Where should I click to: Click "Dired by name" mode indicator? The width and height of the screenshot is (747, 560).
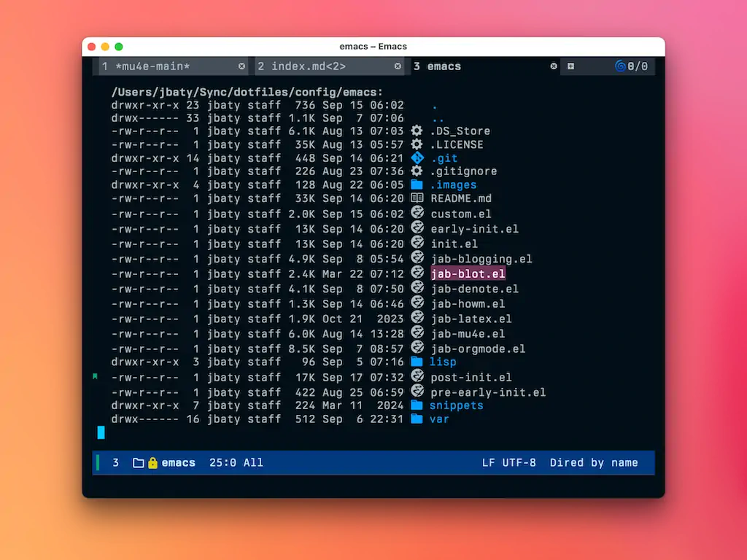tap(594, 463)
